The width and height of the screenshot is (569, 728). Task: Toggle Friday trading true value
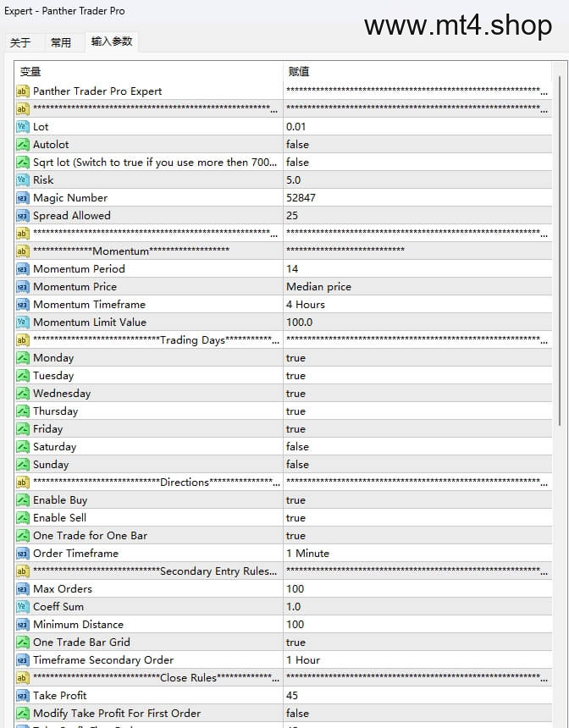[296, 429]
